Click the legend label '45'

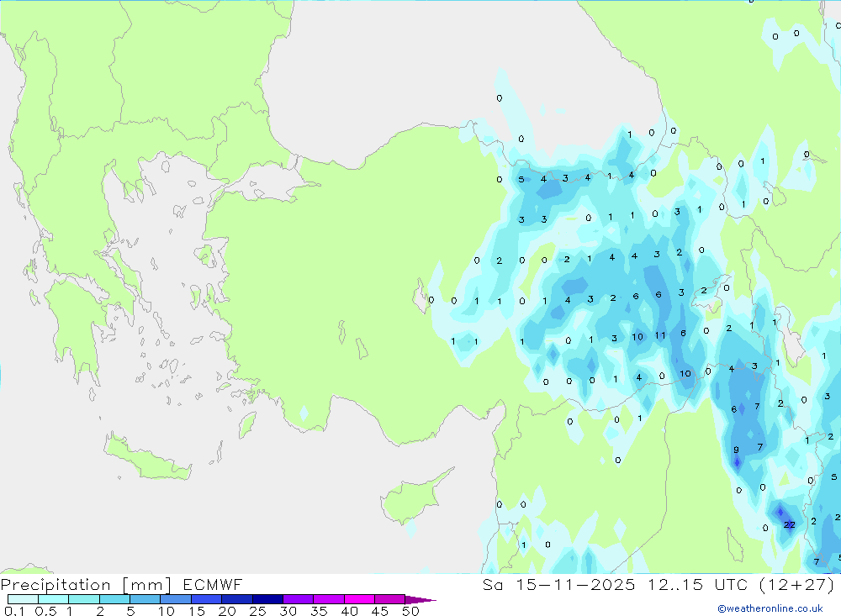[x=380, y=611]
